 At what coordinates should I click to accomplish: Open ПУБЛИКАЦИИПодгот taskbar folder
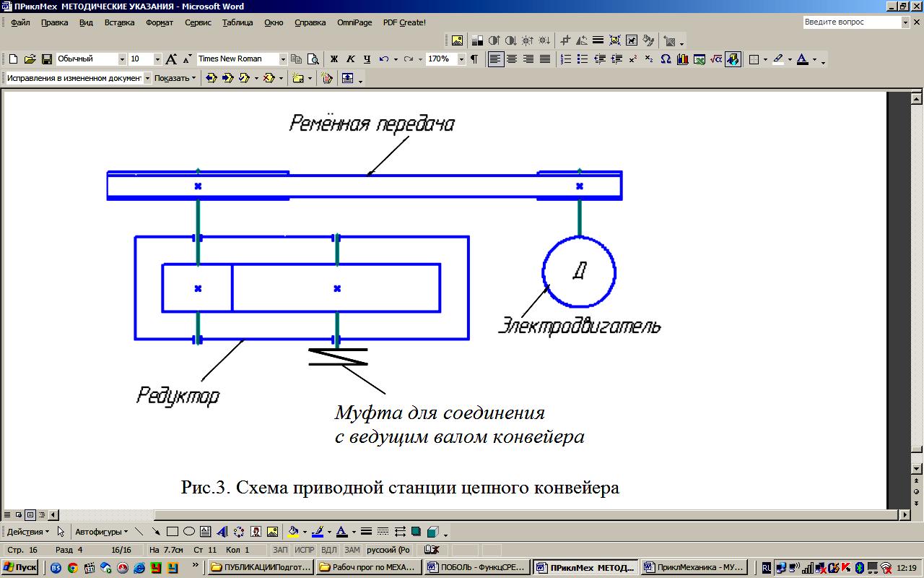click(x=261, y=568)
